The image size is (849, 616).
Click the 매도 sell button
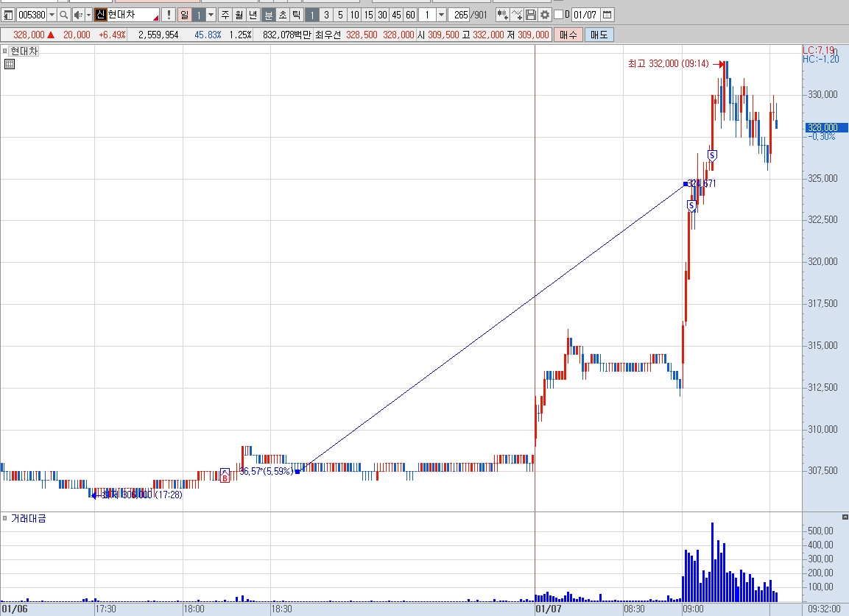point(599,35)
